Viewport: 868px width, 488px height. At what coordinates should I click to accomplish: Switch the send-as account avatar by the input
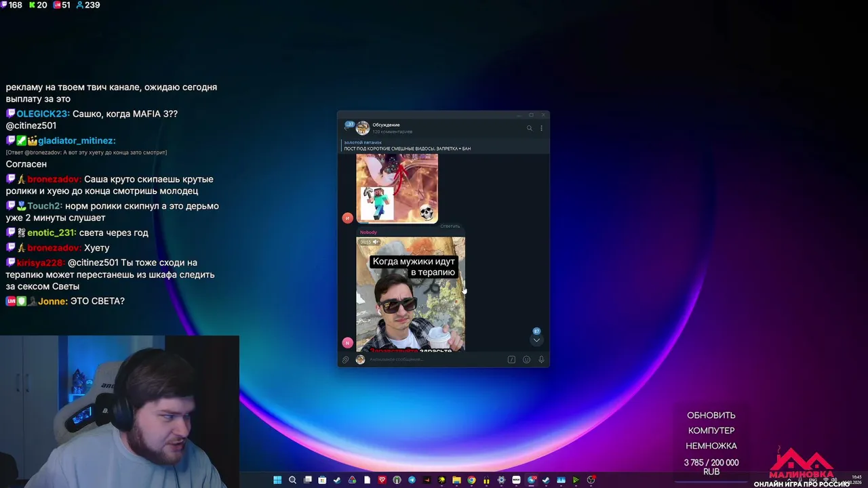pyautogui.click(x=360, y=360)
